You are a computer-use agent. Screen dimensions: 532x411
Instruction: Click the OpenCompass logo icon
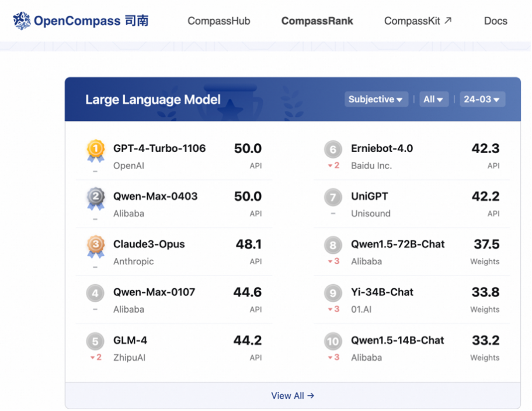tap(20, 20)
